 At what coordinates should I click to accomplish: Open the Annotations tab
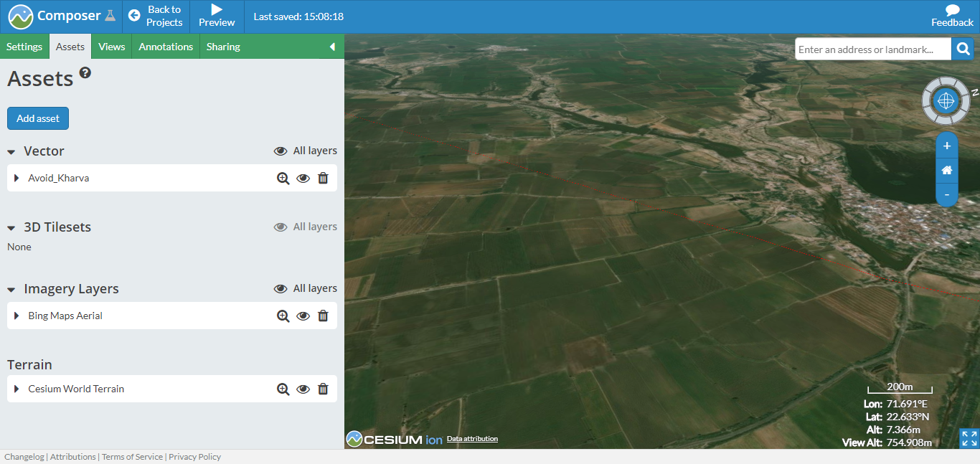point(165,46)
